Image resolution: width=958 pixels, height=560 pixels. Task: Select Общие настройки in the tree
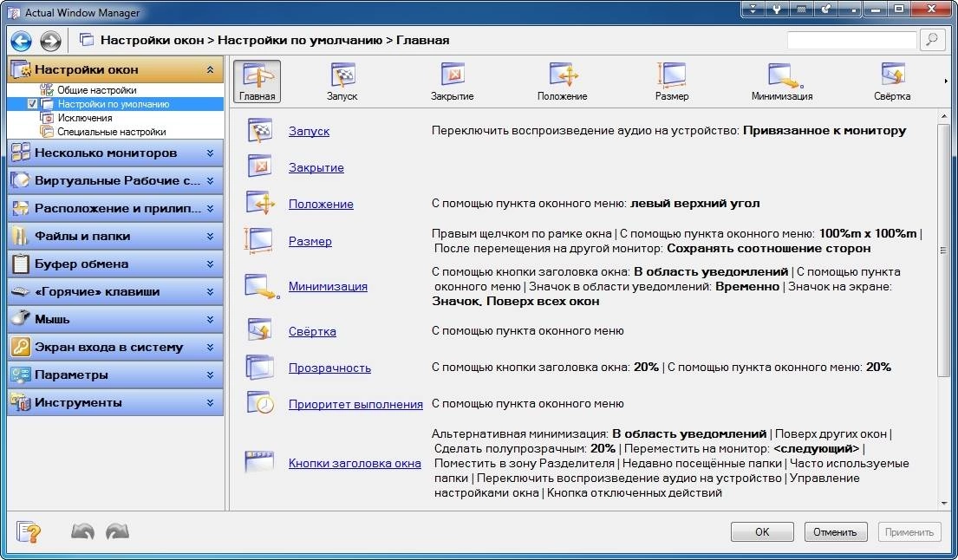click(96, 90)
